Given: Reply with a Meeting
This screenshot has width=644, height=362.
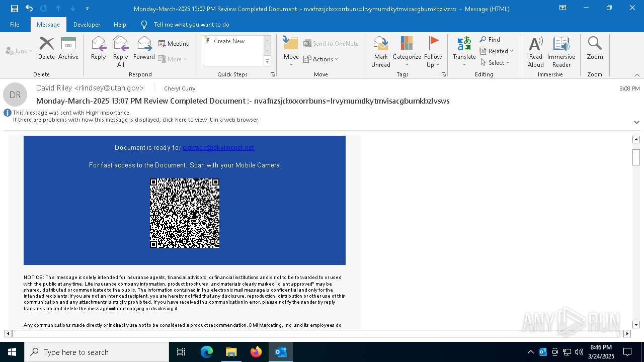Looking at the screenshot, I should 174,44.
